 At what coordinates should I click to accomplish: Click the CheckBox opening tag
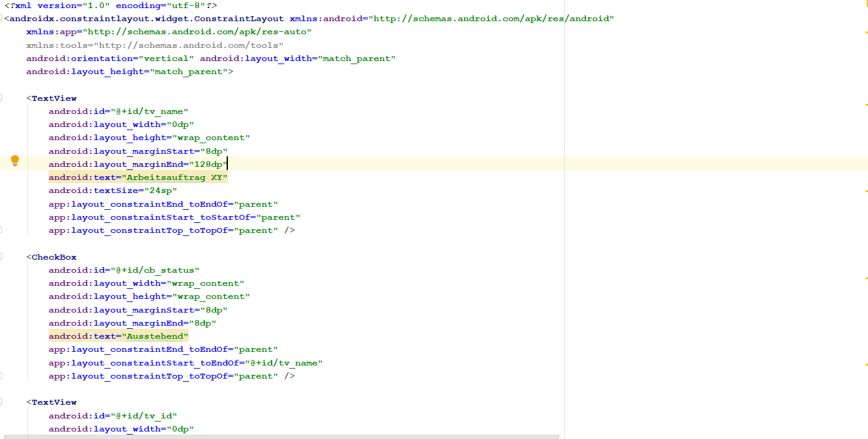[x=54, y=257]
